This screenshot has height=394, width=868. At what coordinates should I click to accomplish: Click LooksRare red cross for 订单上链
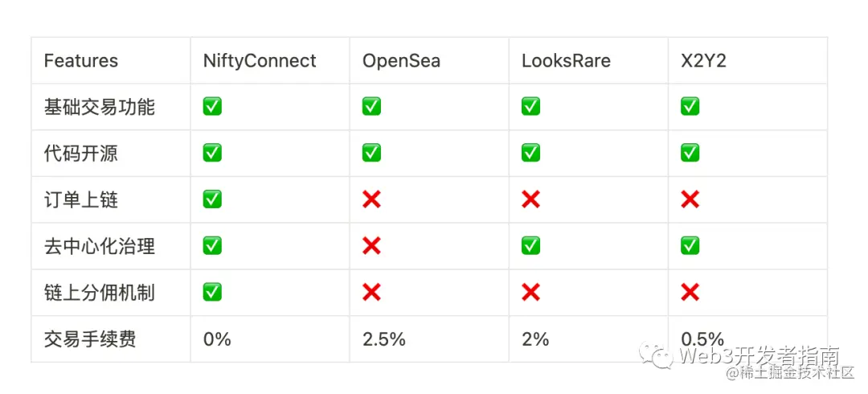[x=530, y=199]
